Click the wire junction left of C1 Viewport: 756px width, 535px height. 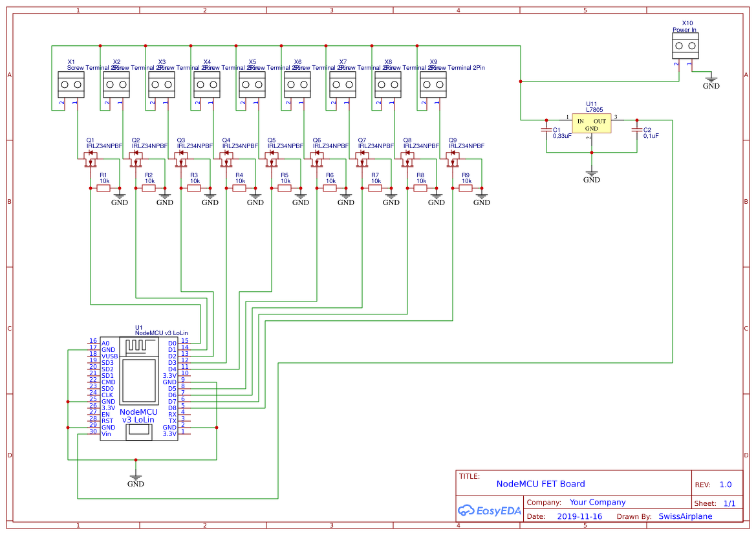click(x=546, y=120)
